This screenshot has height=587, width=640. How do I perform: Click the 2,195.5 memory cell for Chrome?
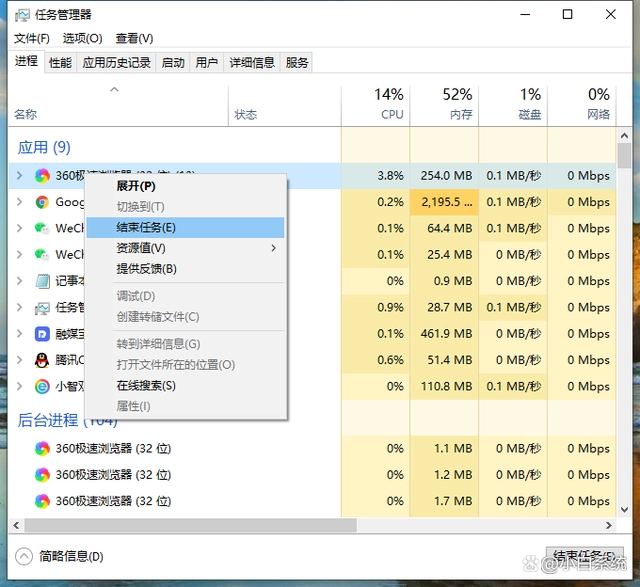point(444,202)
